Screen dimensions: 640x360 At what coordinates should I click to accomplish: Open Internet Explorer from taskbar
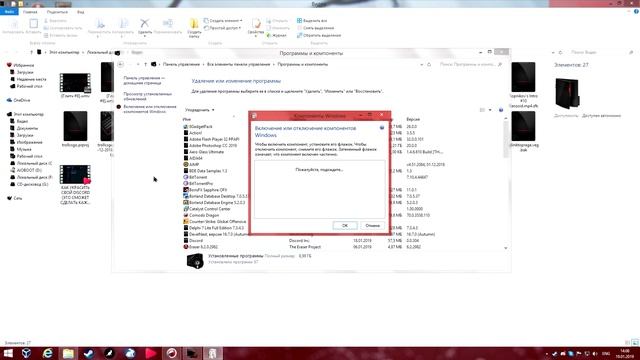[x=47, y=353]
